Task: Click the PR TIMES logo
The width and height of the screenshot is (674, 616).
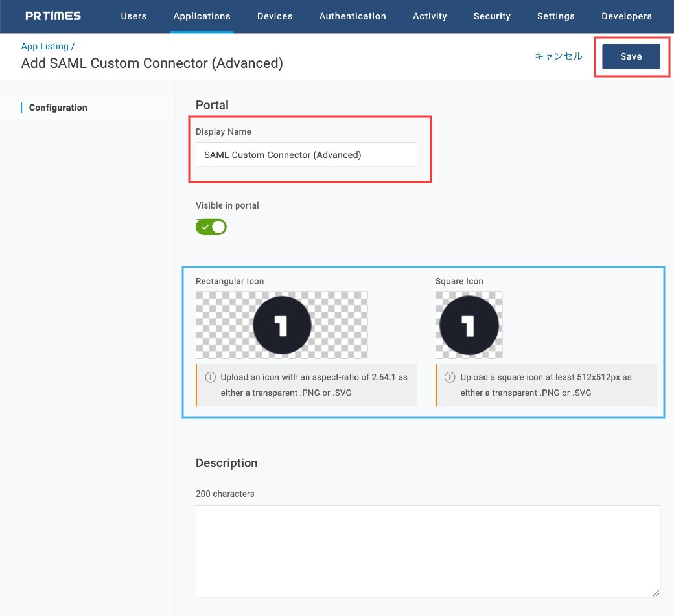Action: tap(53, 16)
